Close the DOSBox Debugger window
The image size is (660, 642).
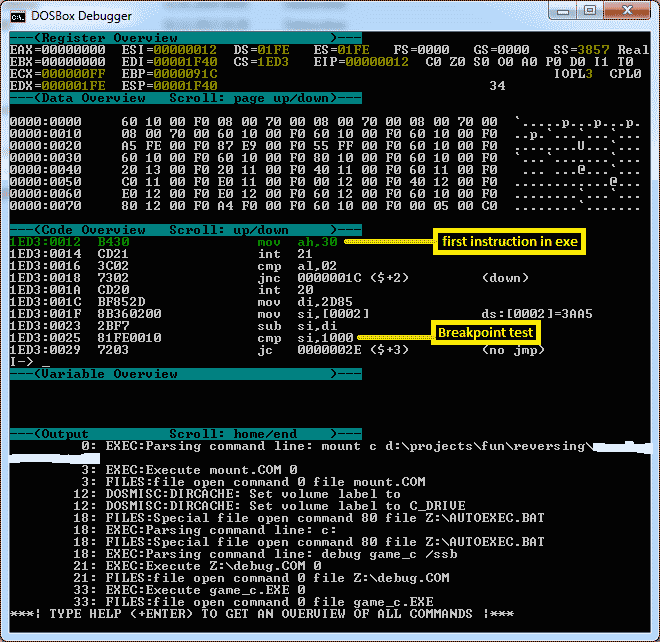[627, 11]
